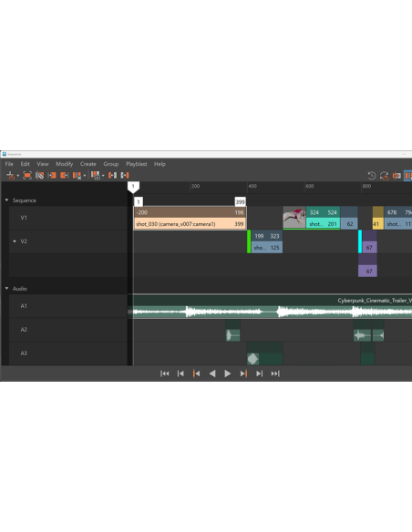Click the go to sequence start button
The image size is (412, 532).
(x=165, y=373)
